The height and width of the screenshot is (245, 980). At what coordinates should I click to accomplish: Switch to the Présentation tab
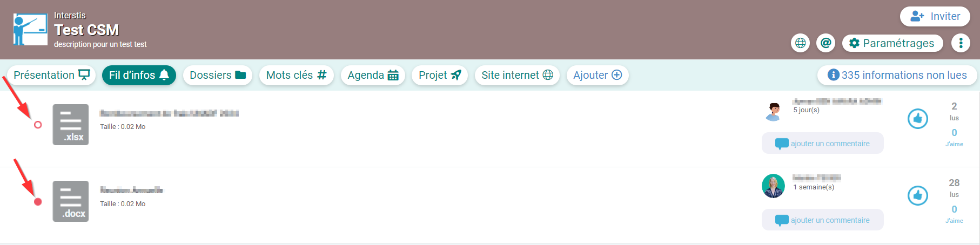[51, 75]
